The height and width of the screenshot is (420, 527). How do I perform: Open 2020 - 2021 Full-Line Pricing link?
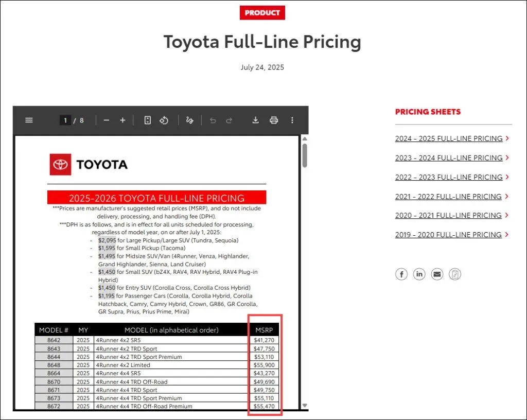448,215
